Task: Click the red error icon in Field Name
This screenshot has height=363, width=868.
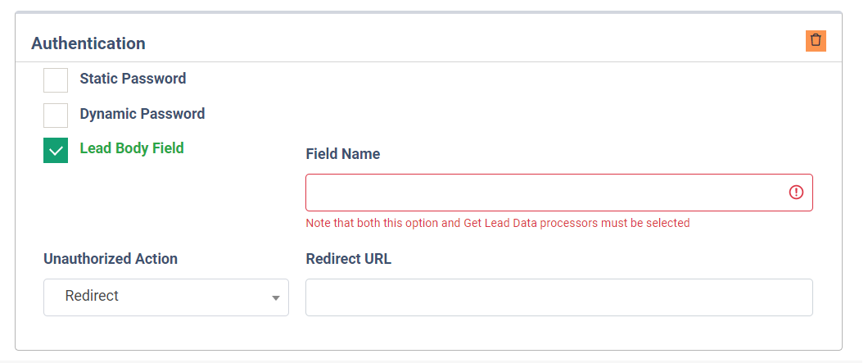Action: 795,193
